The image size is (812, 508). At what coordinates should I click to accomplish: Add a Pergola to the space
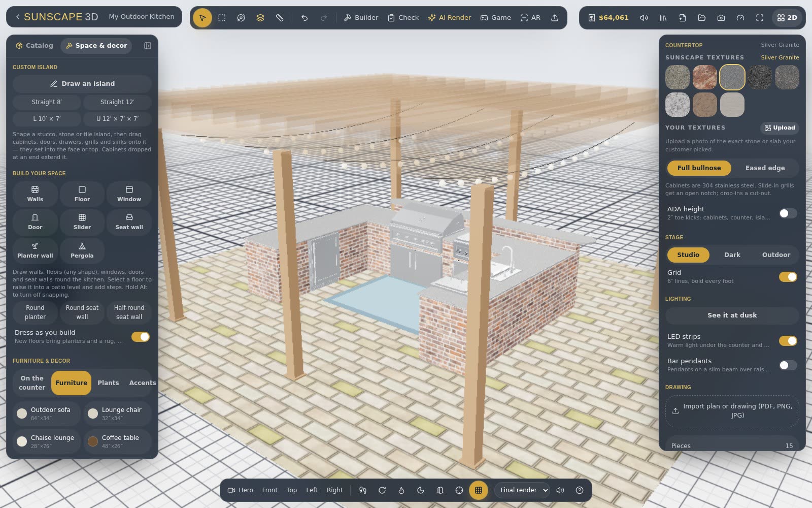[82, 250]
